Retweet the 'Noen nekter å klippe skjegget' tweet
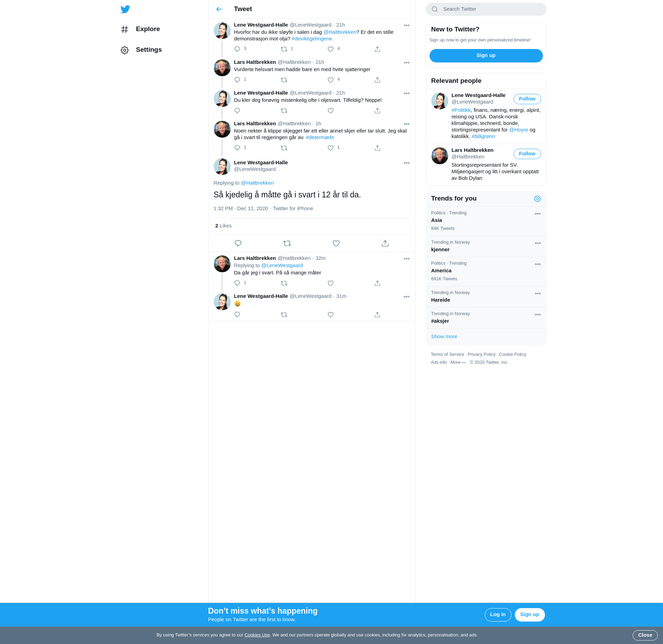This screenshot has height=644, width=663. coord(284,148)
